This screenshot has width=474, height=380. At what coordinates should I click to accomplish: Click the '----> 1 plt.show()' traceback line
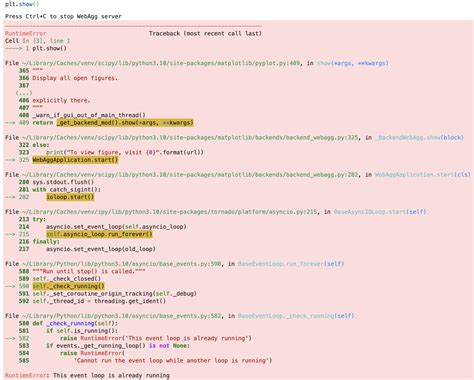(36, 48)
